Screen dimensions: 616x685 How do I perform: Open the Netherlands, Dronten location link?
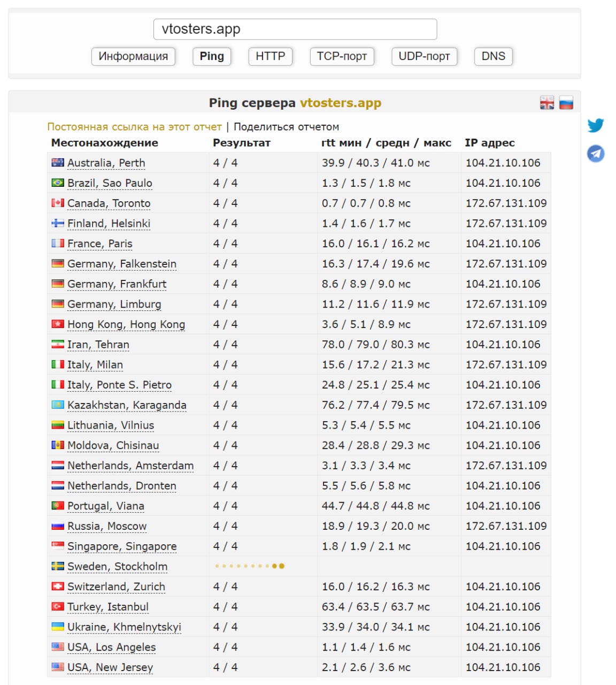point(122,486)
